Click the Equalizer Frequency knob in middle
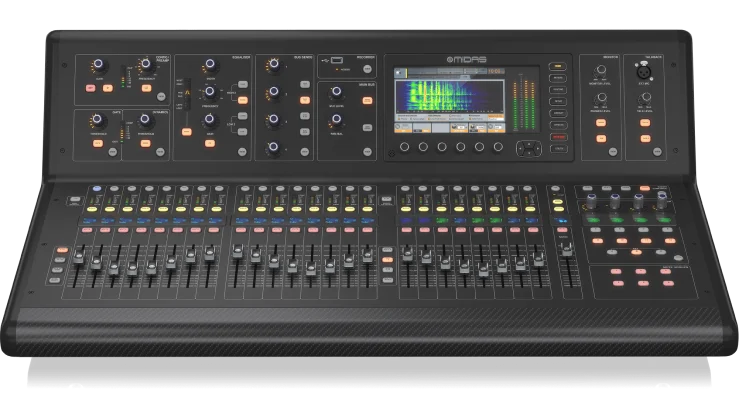 (210, 91)
